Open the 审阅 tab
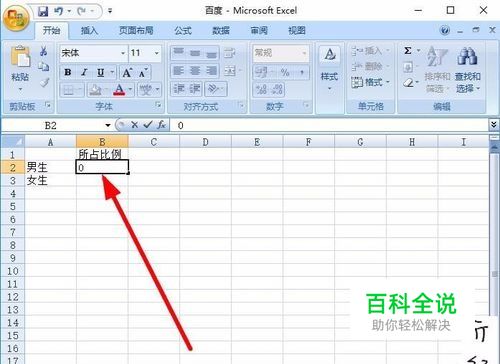The width and height of the screenshot is (500, 364). (259, 31)
